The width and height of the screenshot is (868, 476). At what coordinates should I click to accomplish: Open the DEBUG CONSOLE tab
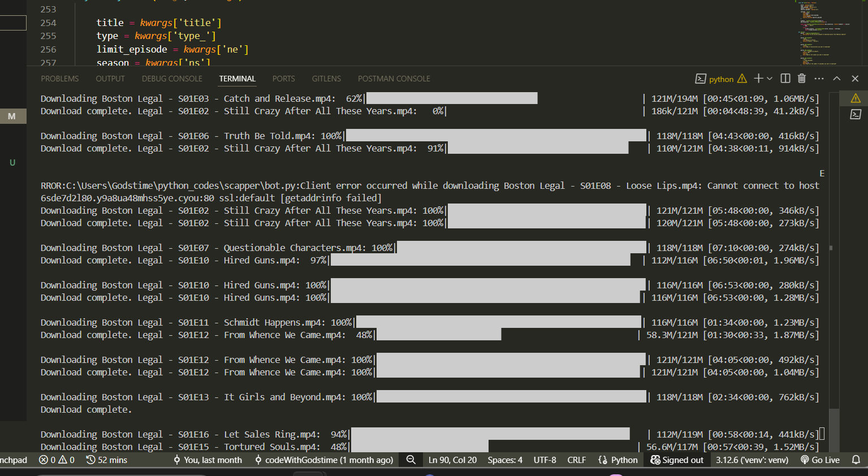(x=172, y=79)
